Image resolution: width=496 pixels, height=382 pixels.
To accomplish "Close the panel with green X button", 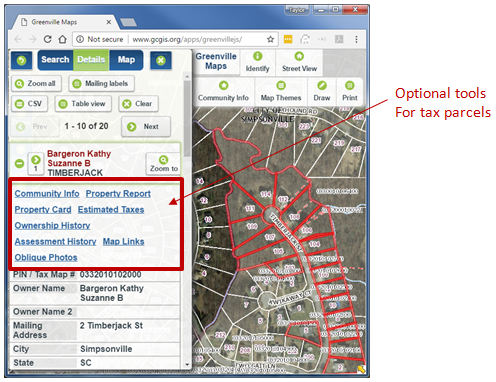I will (161, 60).
